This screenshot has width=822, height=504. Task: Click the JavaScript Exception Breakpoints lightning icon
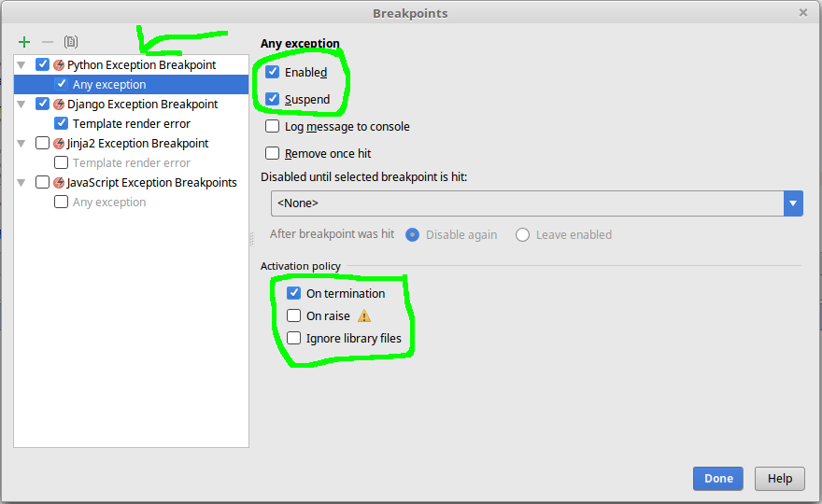[59, 183]
